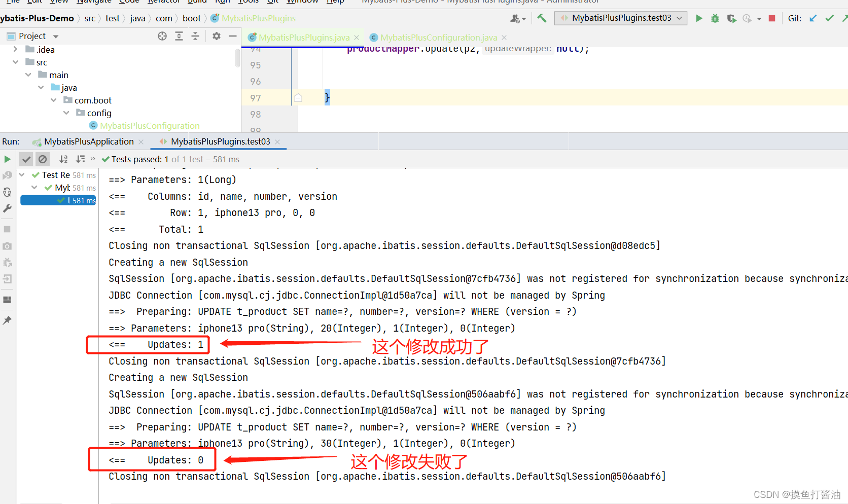Click the profiler run icon
848x504 pixels.
747,18
